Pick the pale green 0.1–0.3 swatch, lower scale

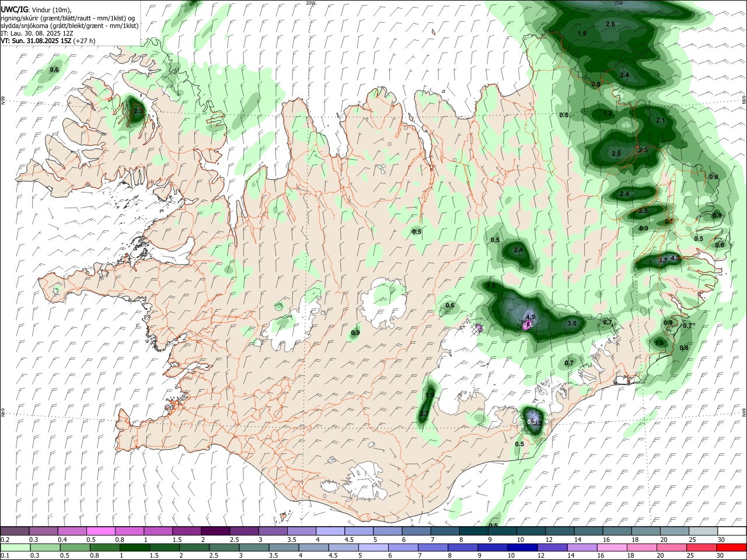[15, 547]
